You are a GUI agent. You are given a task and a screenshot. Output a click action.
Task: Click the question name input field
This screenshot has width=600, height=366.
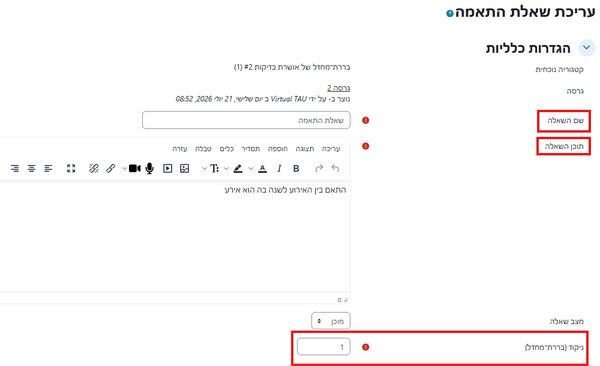coord(246,120)
